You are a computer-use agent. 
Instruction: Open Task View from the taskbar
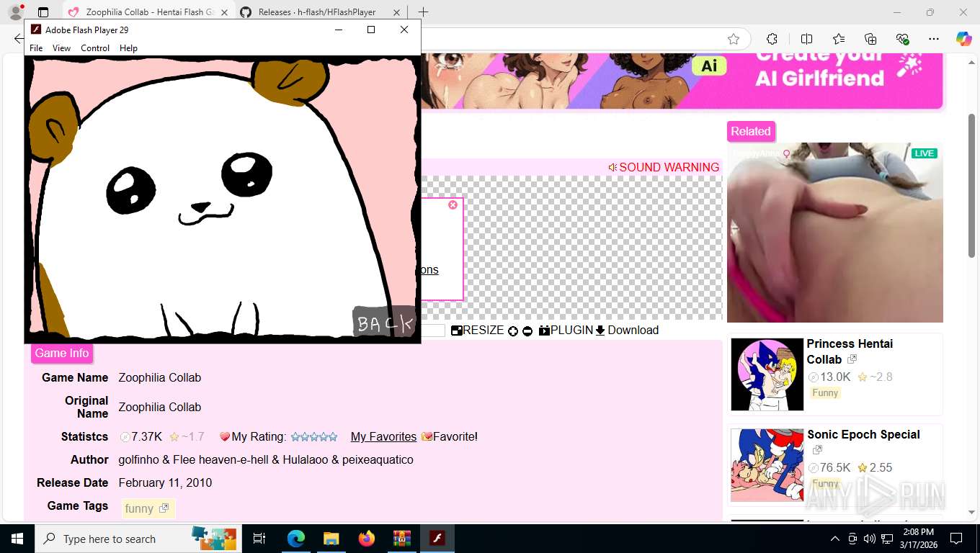click(x=259, y=539)
